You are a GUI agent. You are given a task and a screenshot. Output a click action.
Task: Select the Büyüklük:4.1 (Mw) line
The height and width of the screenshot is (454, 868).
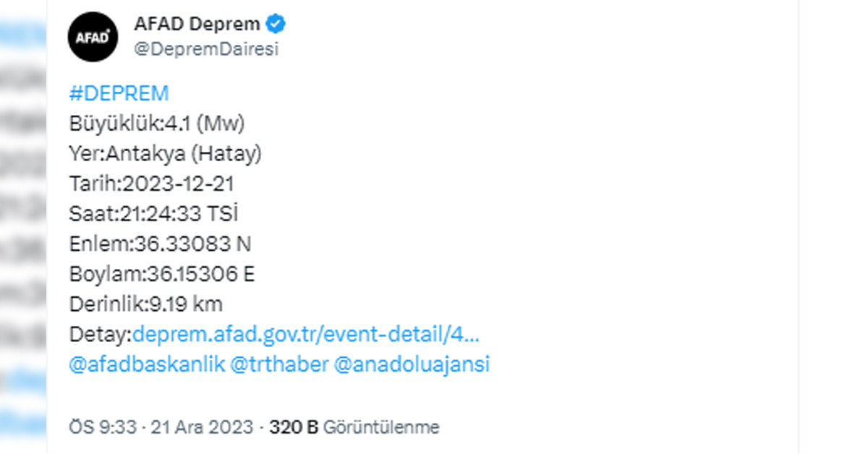[157, 124]
